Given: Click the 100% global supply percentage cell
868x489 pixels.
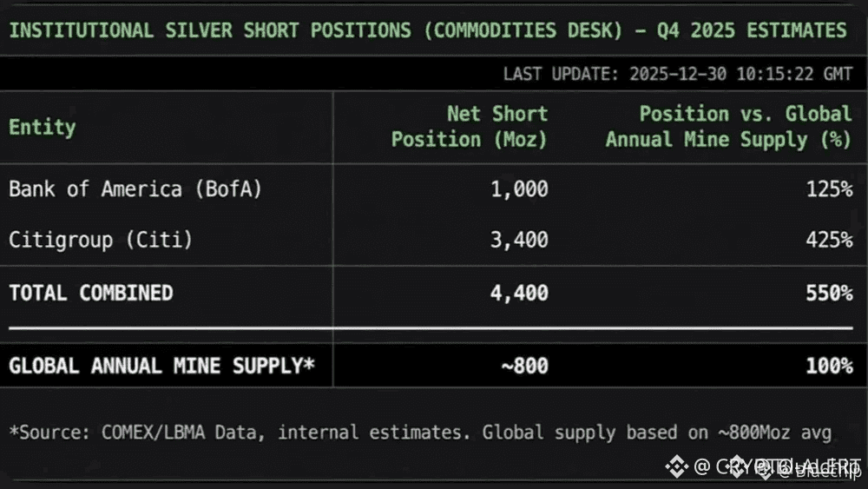Looking at the screenshot, I should point(829,366).
